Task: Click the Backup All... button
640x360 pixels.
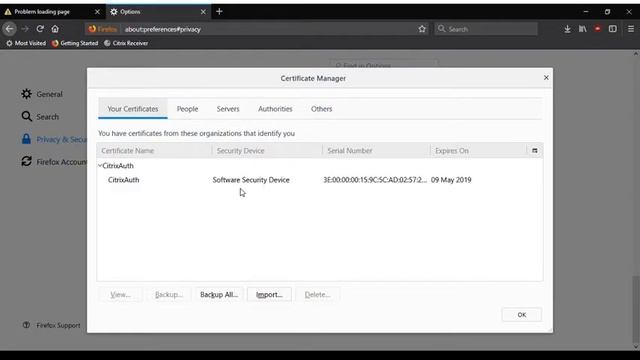Action: pyautogui.click(x=219, y=294)
